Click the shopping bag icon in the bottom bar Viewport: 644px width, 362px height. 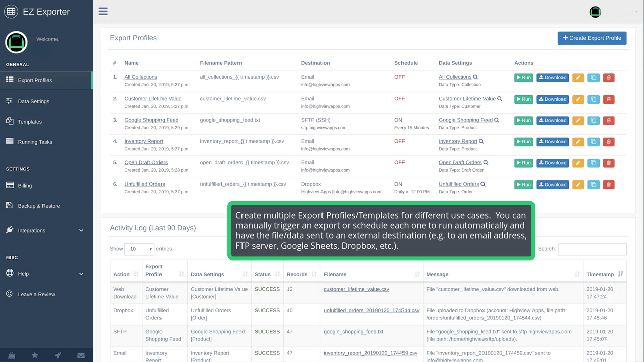13,355
